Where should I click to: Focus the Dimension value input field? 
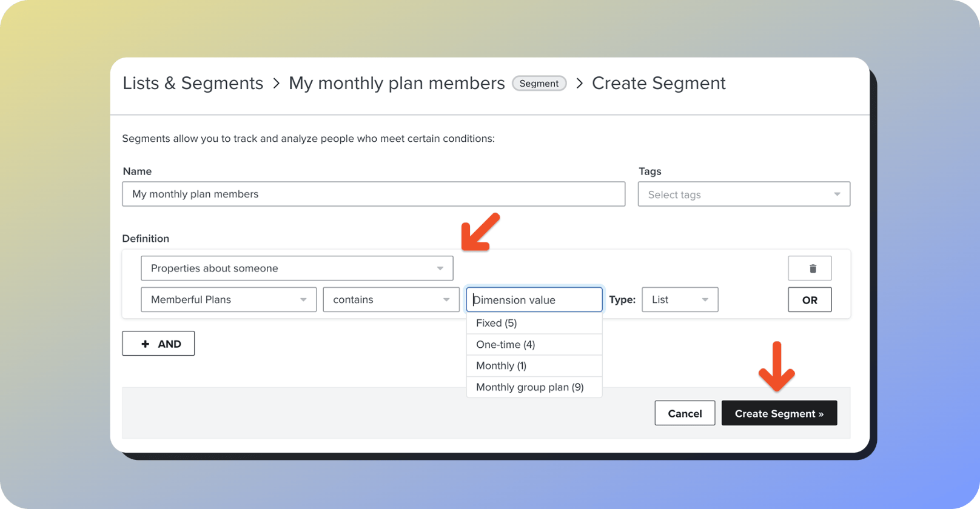click(x=534, y=300)
